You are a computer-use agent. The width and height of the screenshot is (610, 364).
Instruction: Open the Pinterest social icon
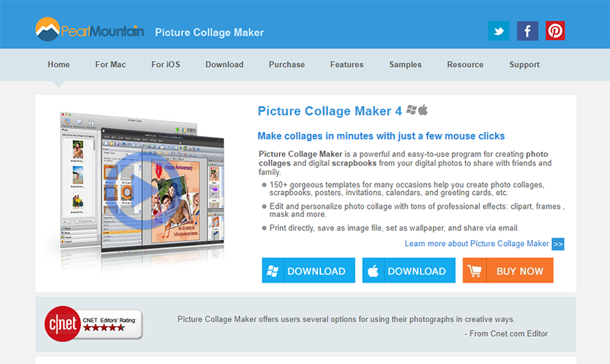tap(555, 31)
